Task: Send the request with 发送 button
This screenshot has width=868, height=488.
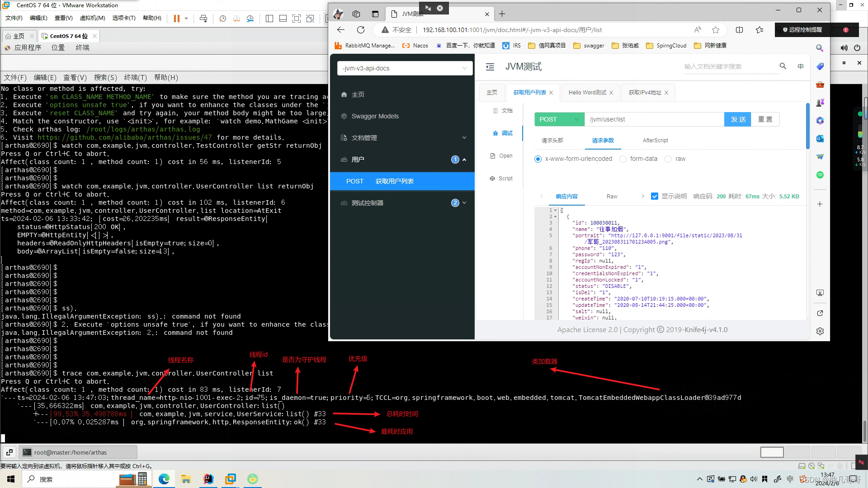Action: point(738,119)
